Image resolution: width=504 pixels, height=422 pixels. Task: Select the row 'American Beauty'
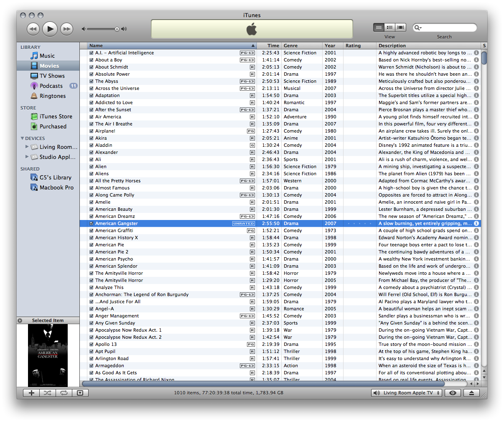[280, 209]
